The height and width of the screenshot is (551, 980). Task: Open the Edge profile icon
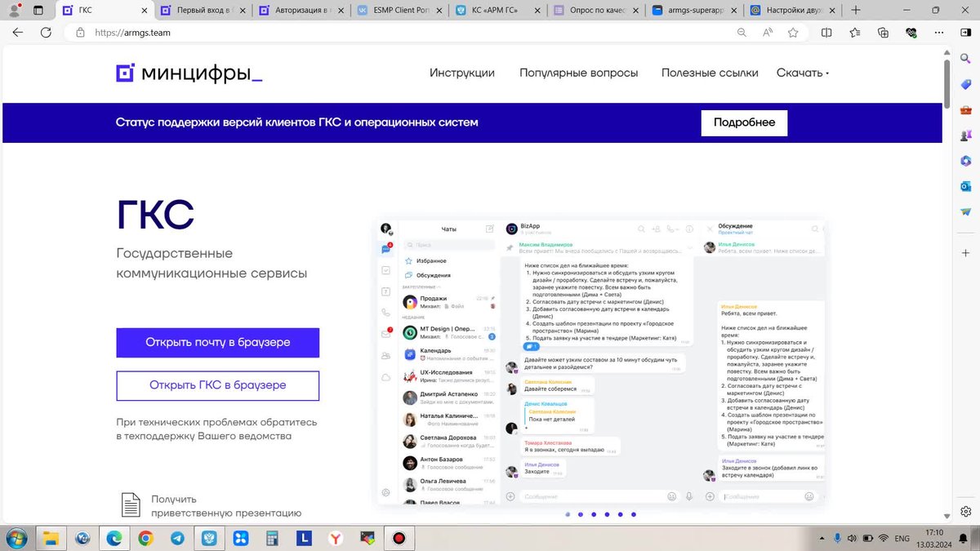pos(14,11)
